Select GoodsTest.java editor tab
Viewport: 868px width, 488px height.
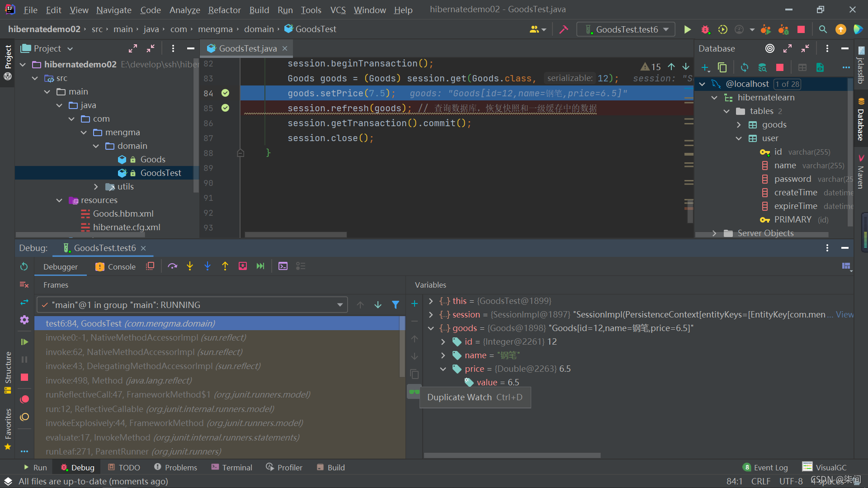tap(247, 48)
